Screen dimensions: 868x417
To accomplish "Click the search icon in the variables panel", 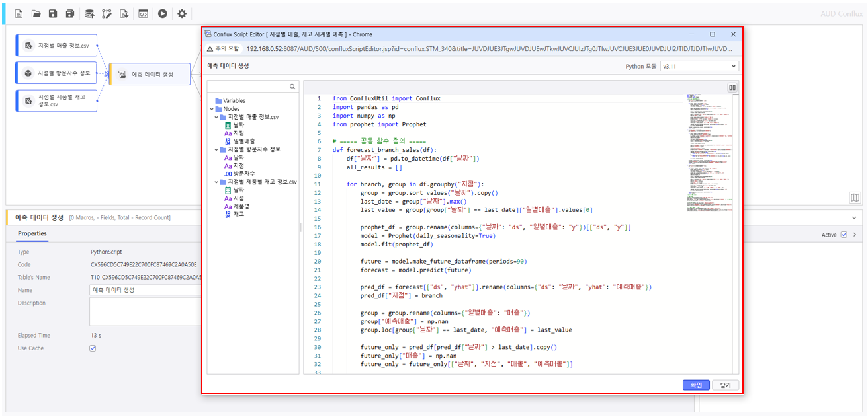I will [x=292, y=87].
